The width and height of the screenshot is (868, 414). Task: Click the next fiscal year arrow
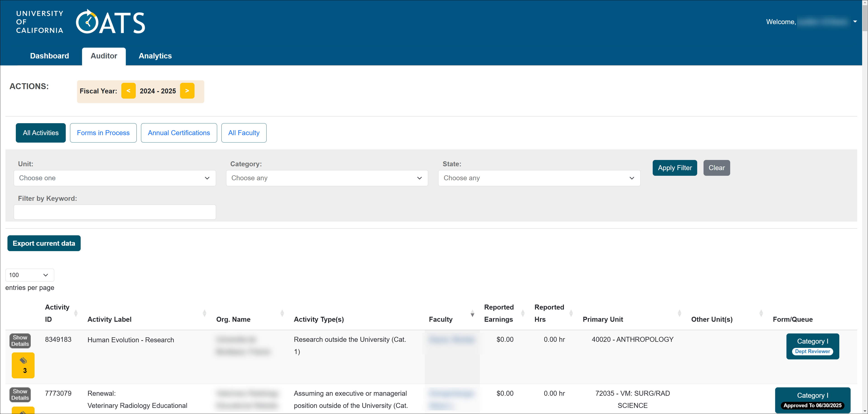[x=187, y=90]
